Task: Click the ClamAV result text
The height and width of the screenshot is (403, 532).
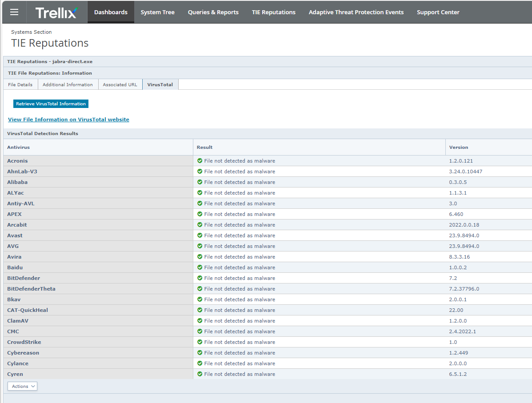Action: [x=240, y=320]
